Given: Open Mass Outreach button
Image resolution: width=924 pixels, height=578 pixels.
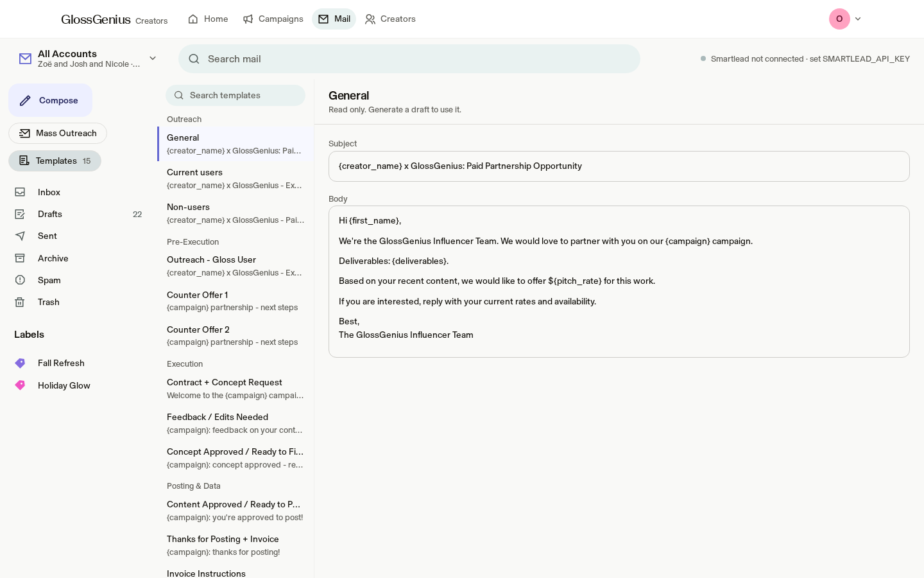Looking at the screenshot, I should click(58, 133).
